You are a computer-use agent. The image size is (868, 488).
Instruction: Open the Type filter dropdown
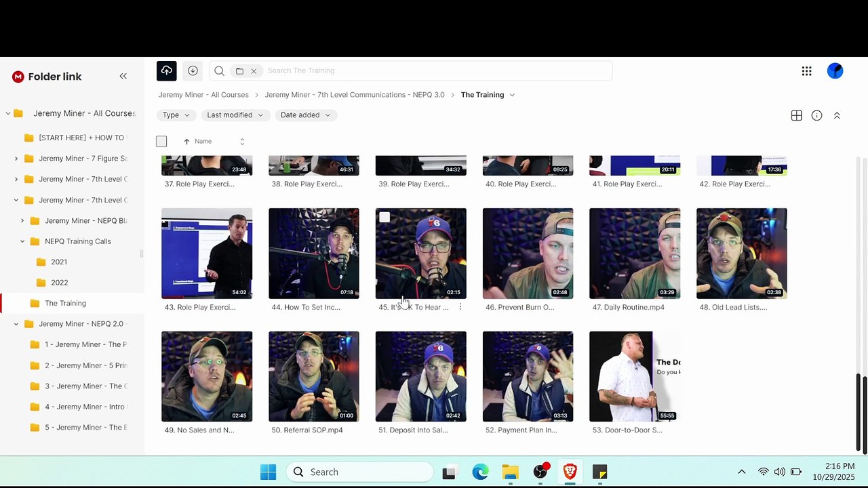(176, 115)
